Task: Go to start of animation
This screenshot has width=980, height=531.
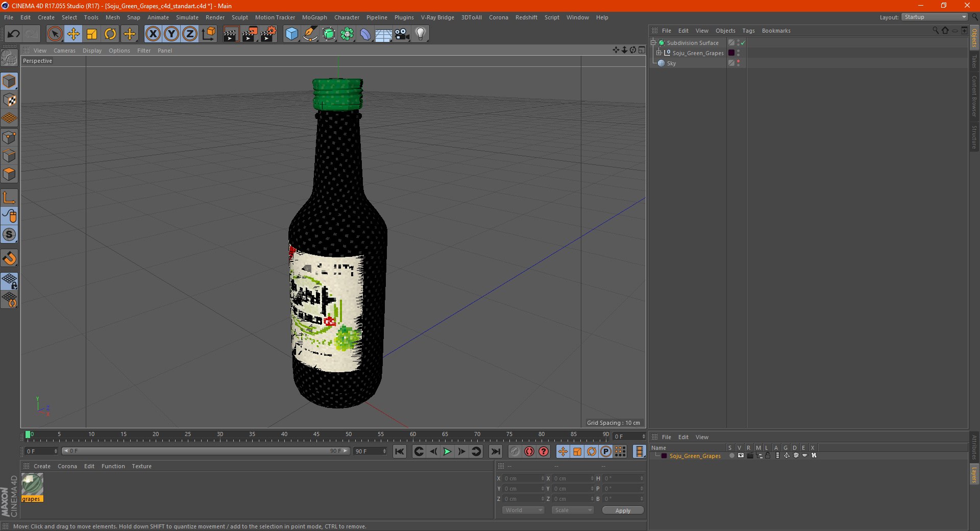Action: click(400, 451)
